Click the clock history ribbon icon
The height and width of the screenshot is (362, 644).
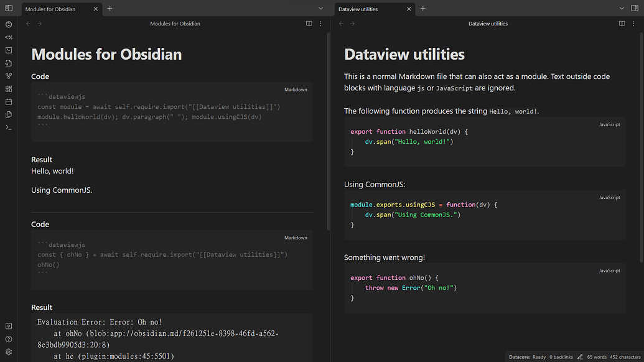(x=8, y=25)
